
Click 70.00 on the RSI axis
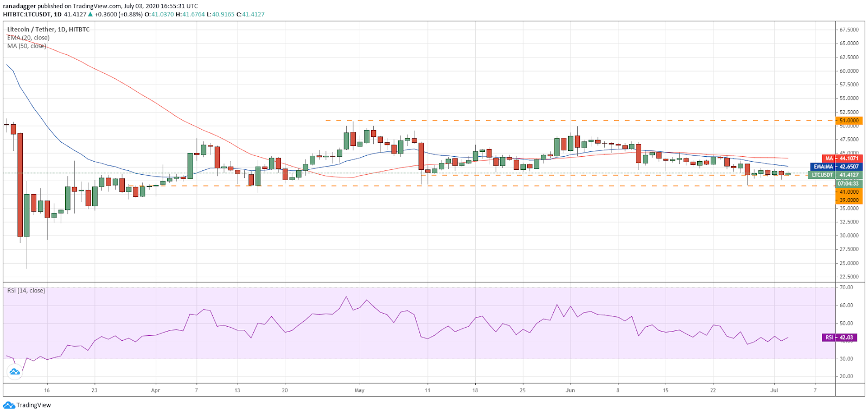(x=846, y=288)
